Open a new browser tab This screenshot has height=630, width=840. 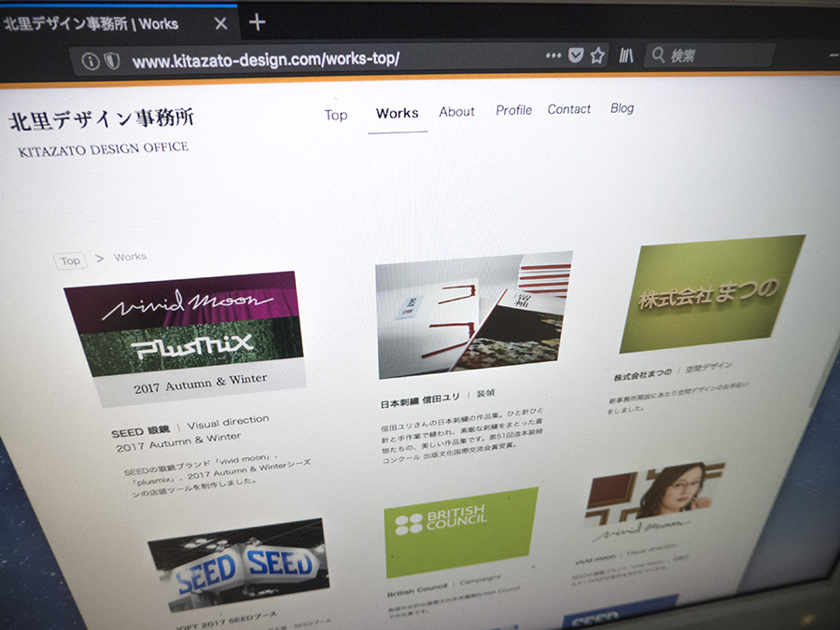pos(258,22)
